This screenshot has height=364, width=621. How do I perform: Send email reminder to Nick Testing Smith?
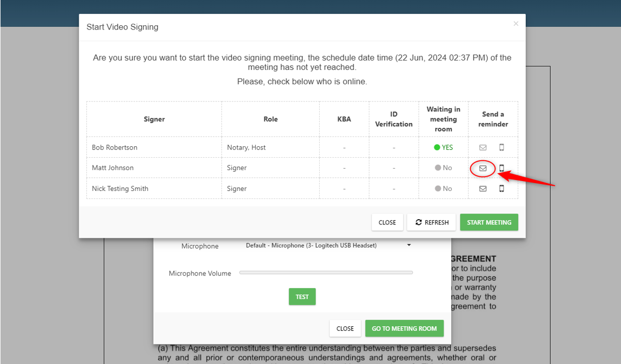(x=483, y=189)
